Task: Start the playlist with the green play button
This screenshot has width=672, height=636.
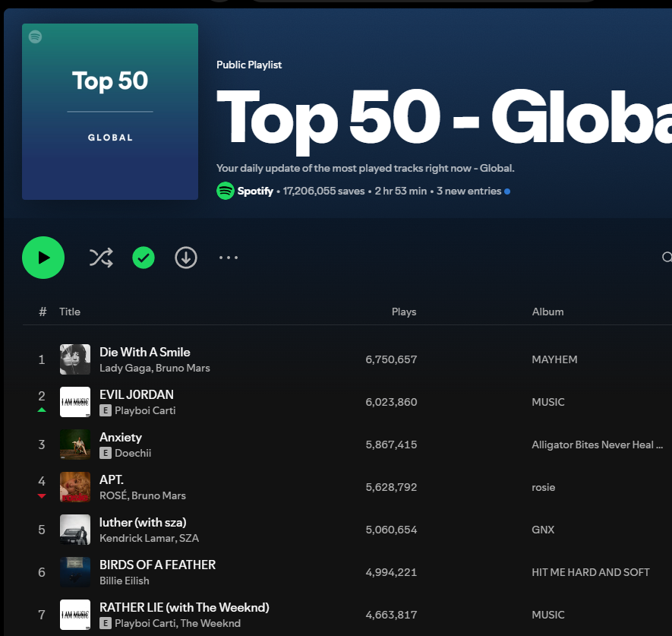Action: pyautogui.click(x=43, y=258)
